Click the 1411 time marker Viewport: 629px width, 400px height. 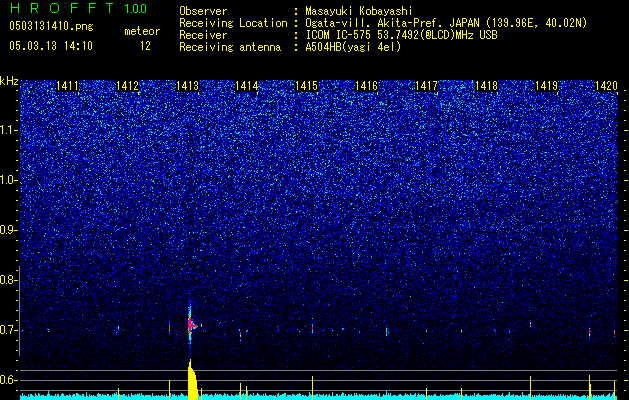tap(67, 86)
